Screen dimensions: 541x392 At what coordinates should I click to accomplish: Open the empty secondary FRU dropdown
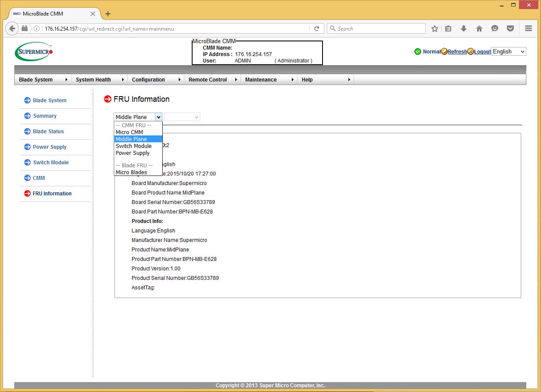182,117
